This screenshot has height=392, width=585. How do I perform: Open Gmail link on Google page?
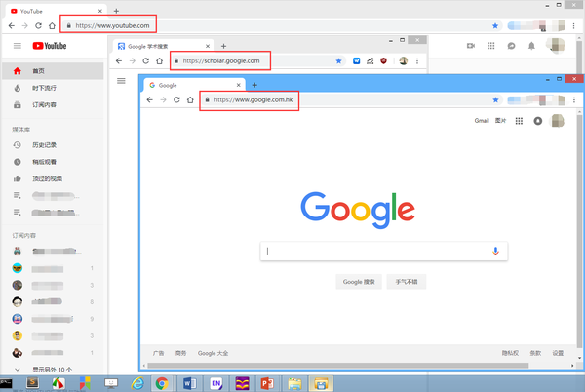click(482, 121)
